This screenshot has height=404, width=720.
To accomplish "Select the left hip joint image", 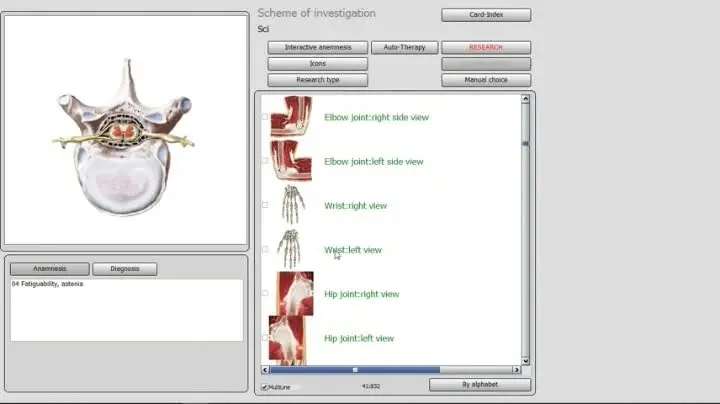I will coord(290,338).
